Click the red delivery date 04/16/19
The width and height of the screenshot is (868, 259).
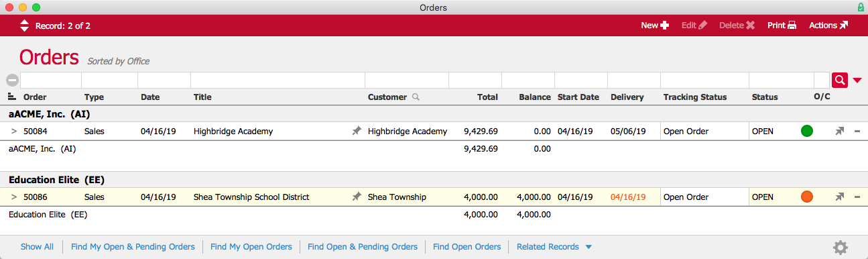pos(628,197)
